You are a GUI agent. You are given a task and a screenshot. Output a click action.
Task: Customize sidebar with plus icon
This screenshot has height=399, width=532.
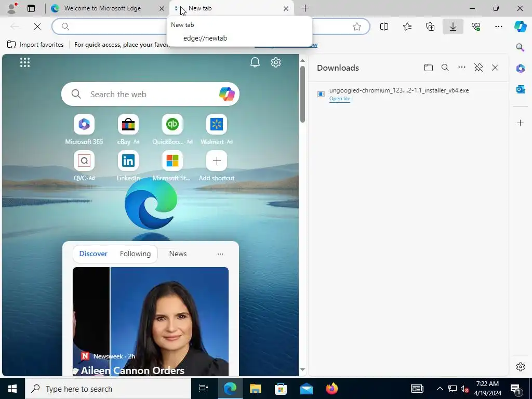(521, 123)
